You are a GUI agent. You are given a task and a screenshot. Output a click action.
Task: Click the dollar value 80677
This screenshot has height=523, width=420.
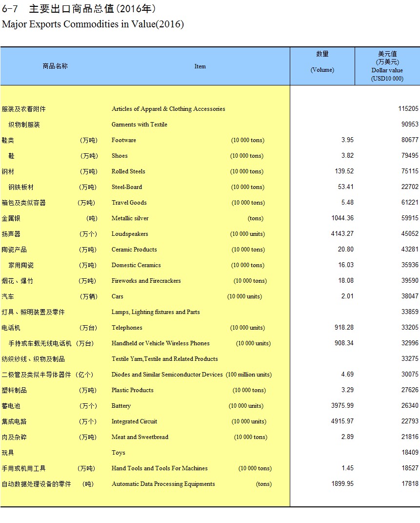pos(410,140)
